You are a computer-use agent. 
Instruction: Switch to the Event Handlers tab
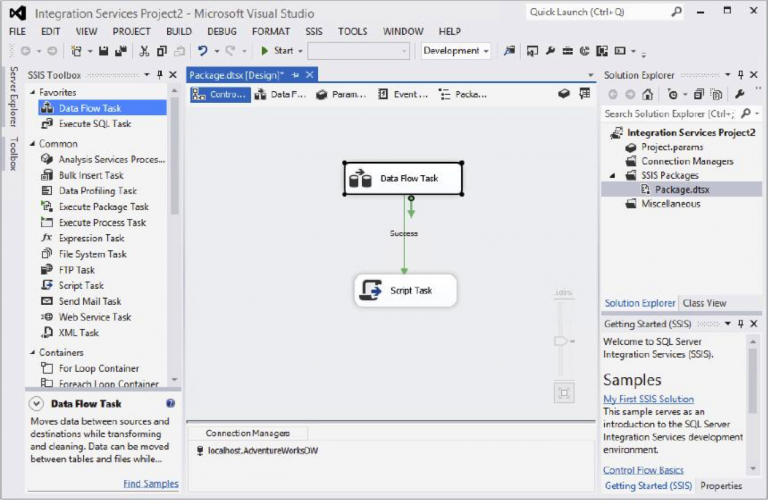pyautogui.click(x=403, y=94)
